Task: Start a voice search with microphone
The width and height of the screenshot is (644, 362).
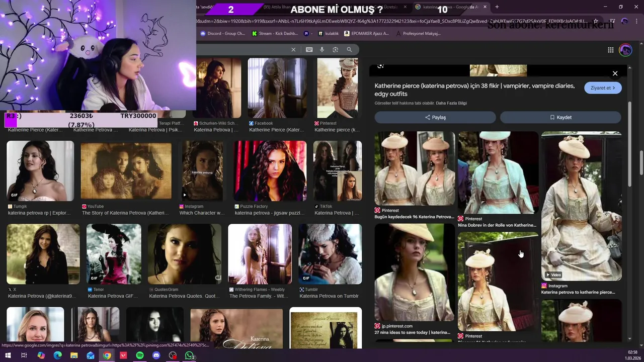Action: [322, 50]
